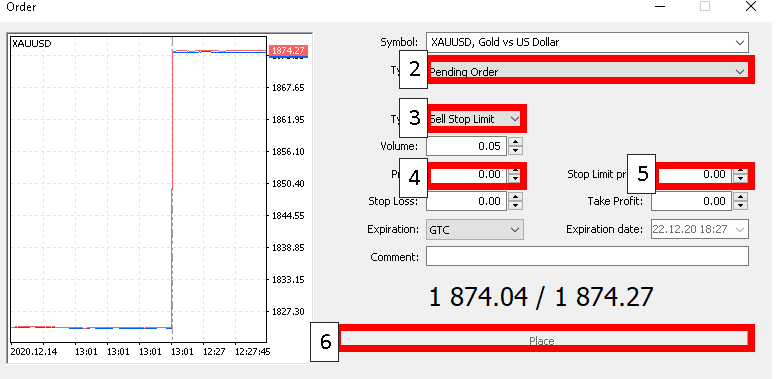Focus the Comment text field
Viewport: 777px width, 379px height.
[587, 257]
